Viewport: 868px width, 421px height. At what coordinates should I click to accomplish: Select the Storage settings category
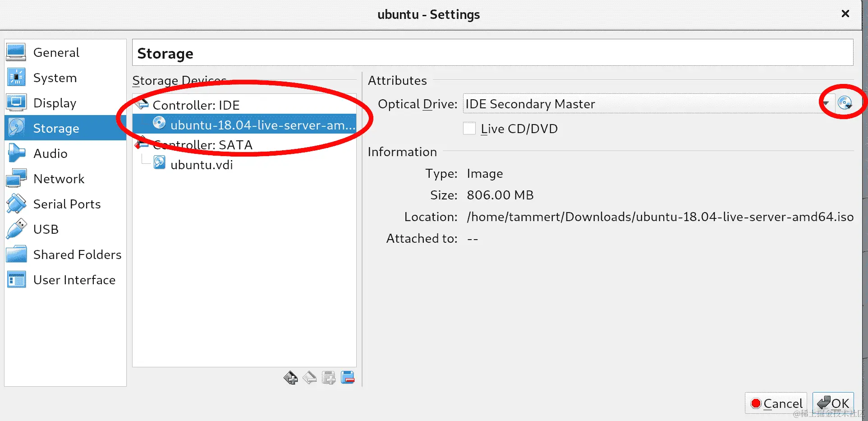[65, 128]
